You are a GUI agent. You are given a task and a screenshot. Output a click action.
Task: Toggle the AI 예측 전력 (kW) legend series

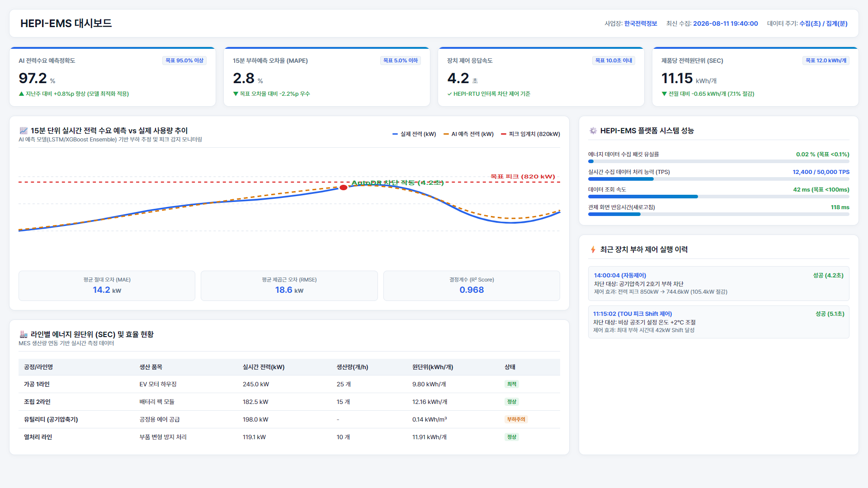468,134
